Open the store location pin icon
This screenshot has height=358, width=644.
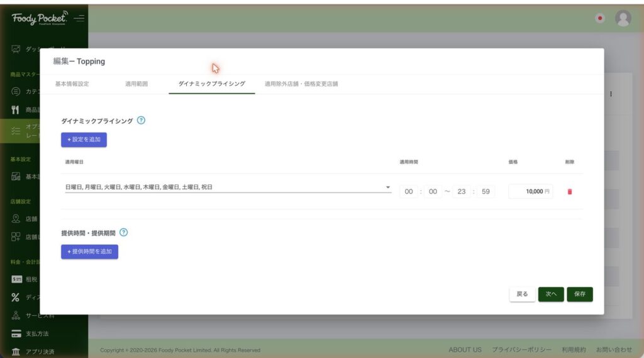(x=16, y=219)
